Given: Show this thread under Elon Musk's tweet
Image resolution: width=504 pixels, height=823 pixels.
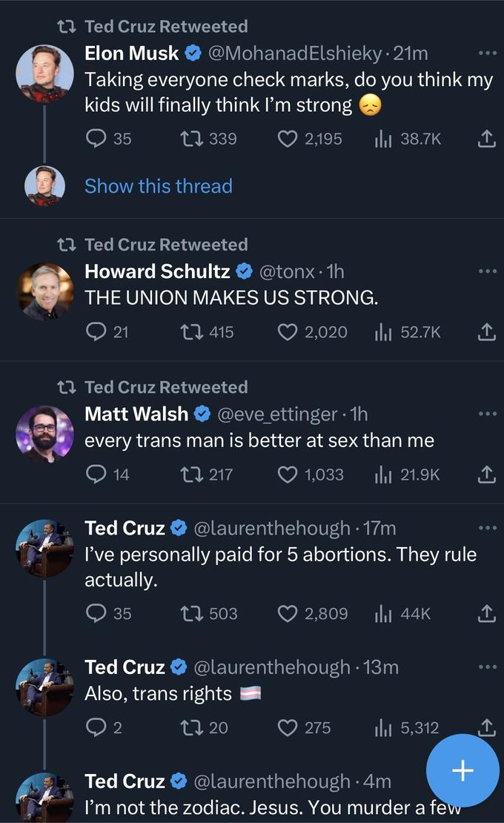Looking at the screenshot, I should click(x=158, y=186).
